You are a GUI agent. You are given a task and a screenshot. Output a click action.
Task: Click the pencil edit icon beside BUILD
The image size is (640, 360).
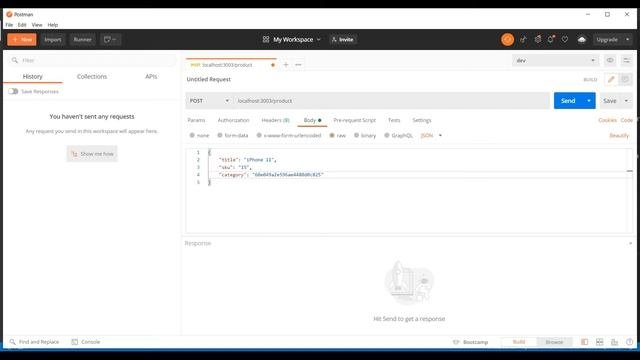coord(611,80)
